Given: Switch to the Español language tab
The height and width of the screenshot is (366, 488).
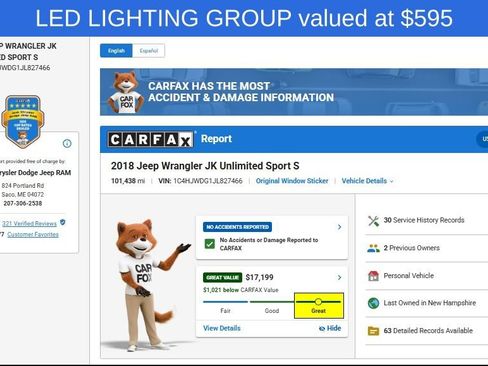Looking at the screenshot, I should (x=149, y=51).
